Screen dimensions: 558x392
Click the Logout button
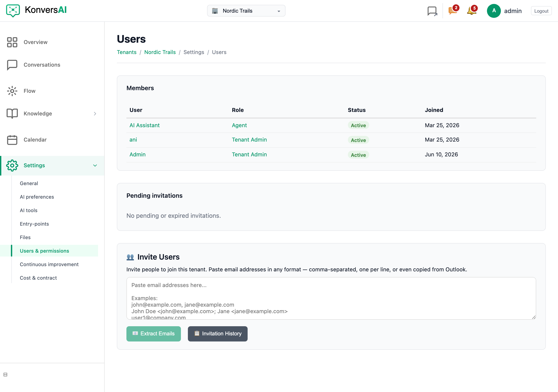(541, 11)
